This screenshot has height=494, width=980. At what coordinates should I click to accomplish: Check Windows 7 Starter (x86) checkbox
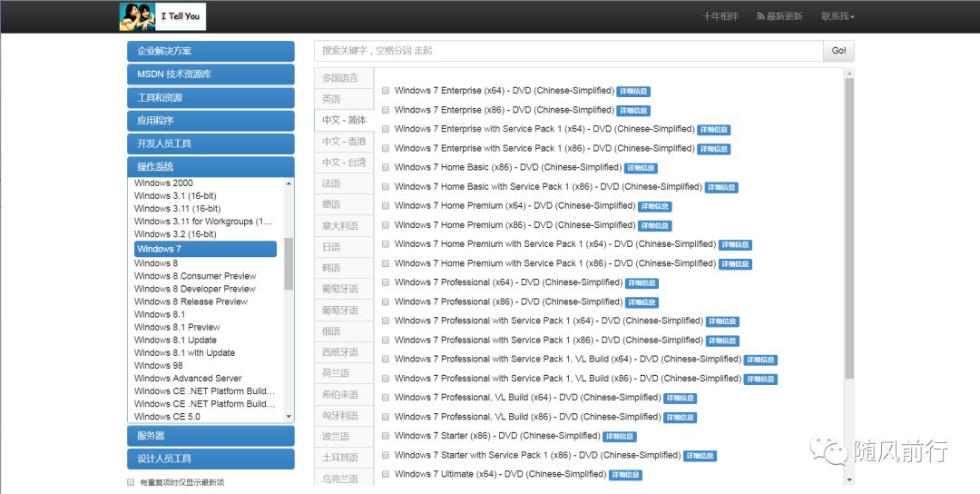386,436
